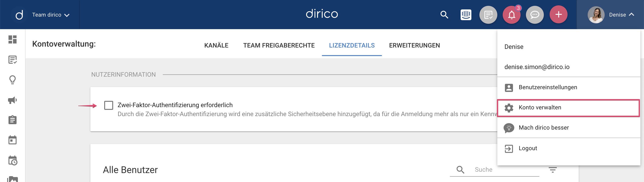This screenshot has height=182, width=644.
Task: Click the dirico 'd' logo icon
Action: pos(19,15)
